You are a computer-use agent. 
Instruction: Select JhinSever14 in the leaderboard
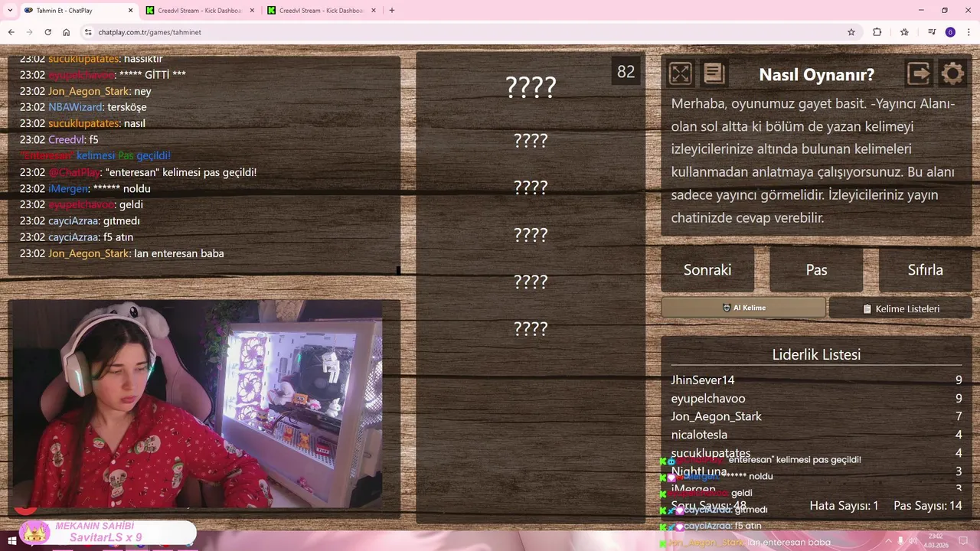(816, 380)
